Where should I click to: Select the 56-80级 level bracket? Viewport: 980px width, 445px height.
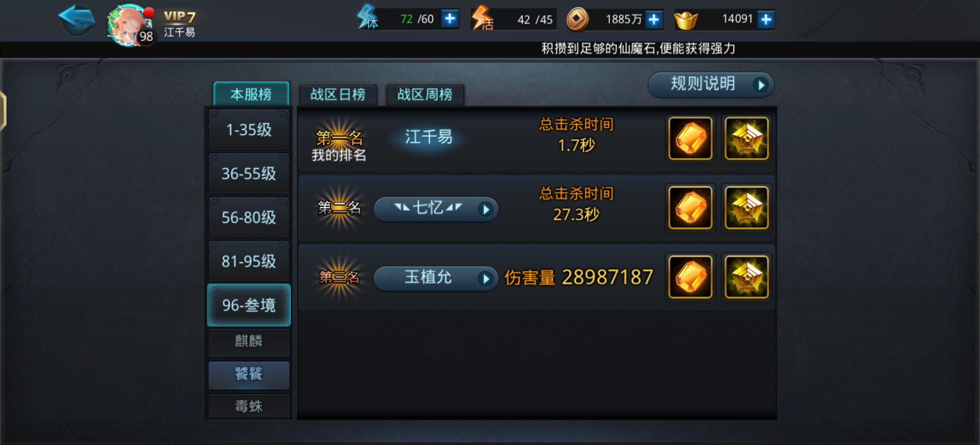tap(249, 217)
